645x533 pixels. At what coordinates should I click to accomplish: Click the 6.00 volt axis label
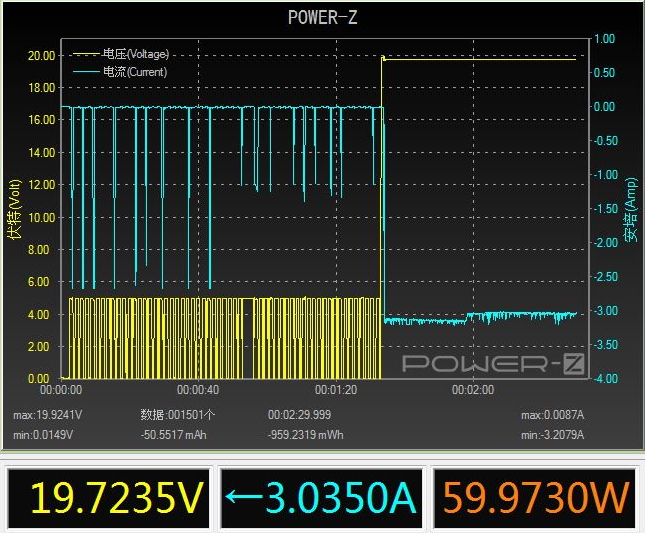point(38,282)
